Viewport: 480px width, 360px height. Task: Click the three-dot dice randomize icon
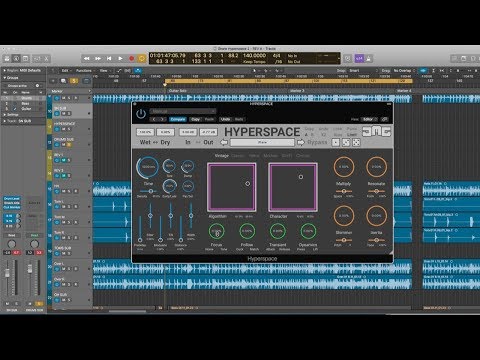[346, 142]
